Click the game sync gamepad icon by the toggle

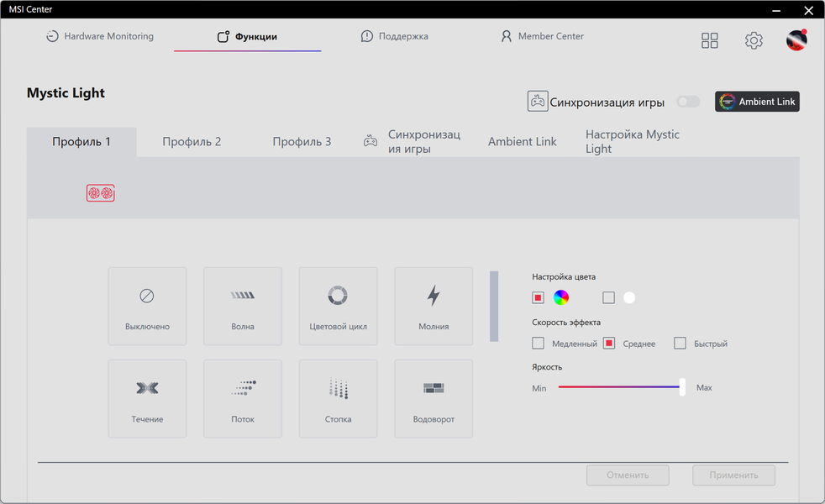click(x=537, y=101)
